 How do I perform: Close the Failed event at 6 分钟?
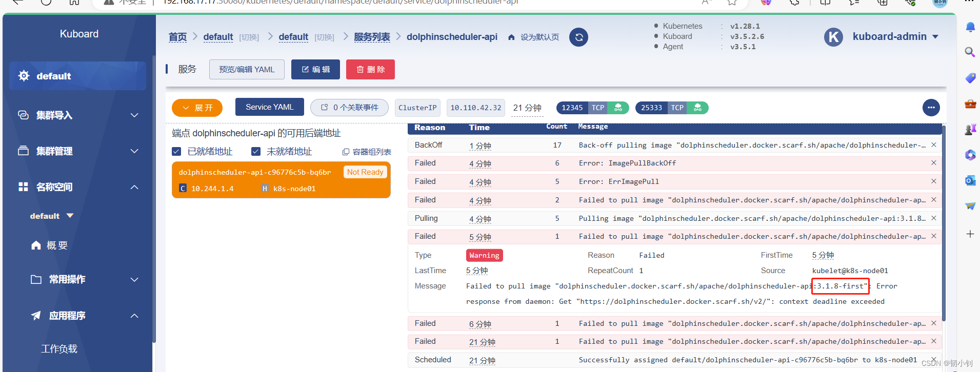(933, 323)
